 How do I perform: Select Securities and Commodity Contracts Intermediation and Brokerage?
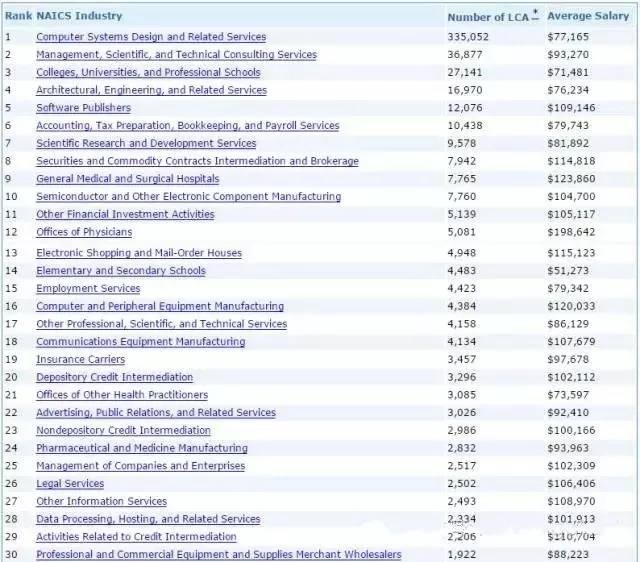point(198,161)
